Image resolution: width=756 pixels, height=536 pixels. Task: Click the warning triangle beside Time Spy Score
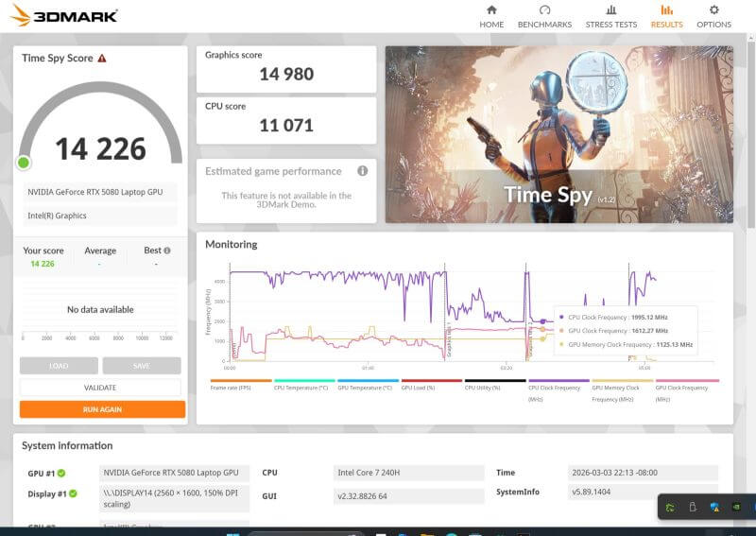click(102, 59)
